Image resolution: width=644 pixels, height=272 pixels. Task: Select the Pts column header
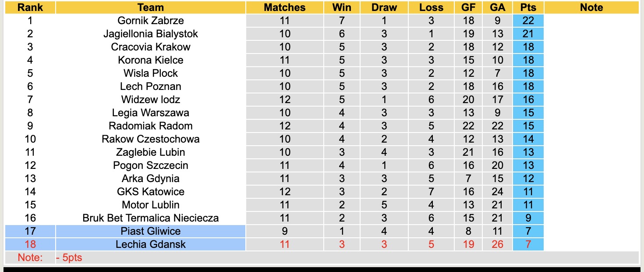528,7
